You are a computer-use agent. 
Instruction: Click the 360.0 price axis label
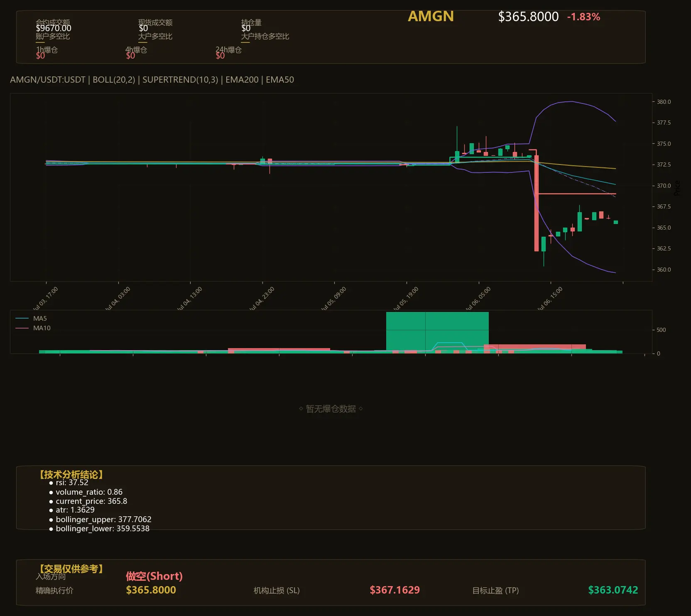point(664,270)
